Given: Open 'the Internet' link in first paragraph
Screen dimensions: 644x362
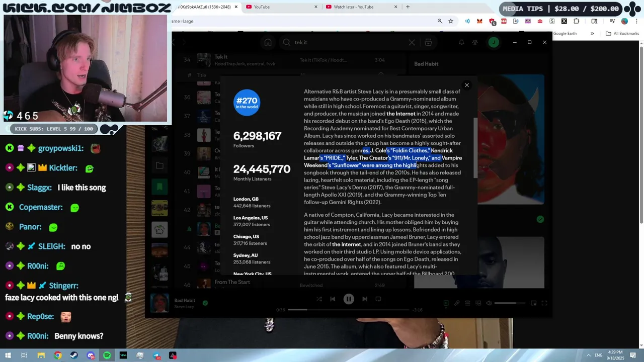Looking at the screenshot, I should click(x=401, y=114).
